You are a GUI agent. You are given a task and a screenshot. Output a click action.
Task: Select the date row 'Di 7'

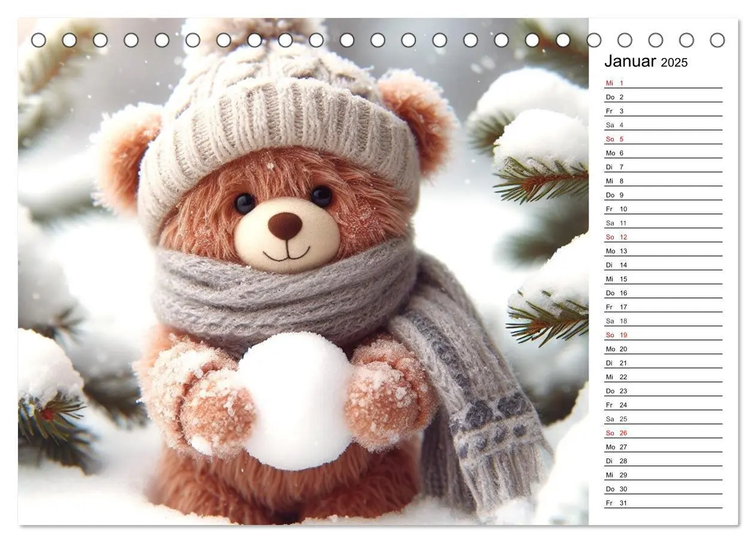(x=663, y=167)
